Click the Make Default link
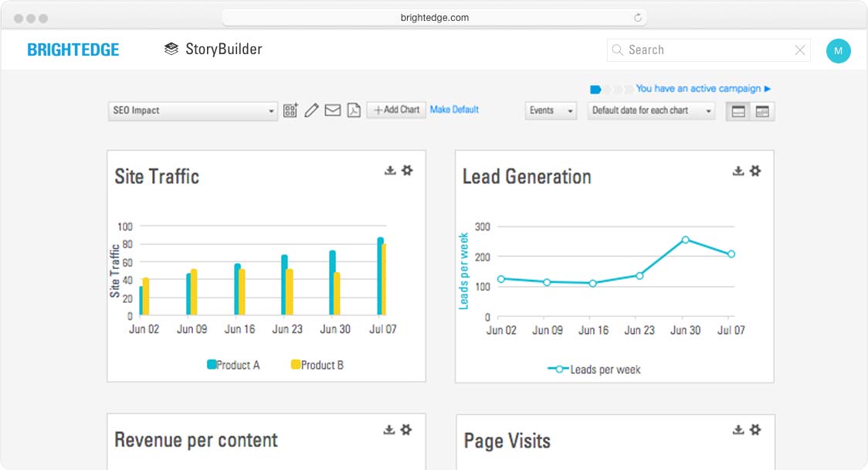The image size is (868, 470). tap(454, 110)
